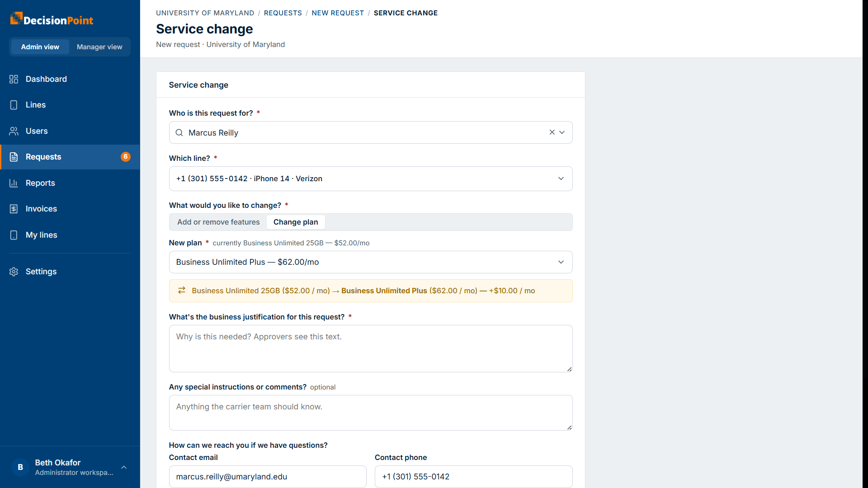Click the Settings gear icon
The width and height of the screenshot is (868, 488).
[14, 272]
